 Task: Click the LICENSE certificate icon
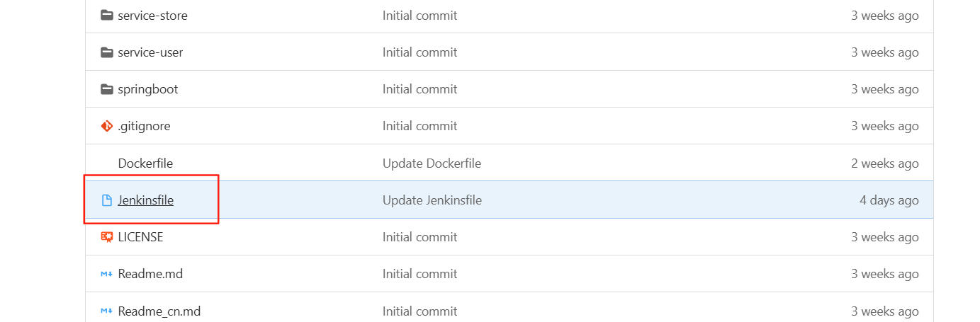[107, 237]
